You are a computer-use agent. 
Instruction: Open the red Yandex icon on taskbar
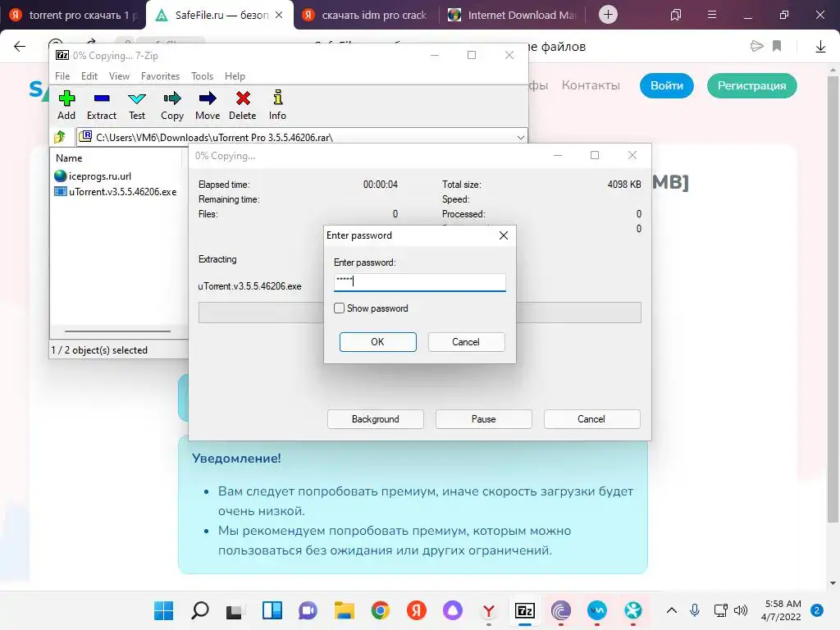416,610
